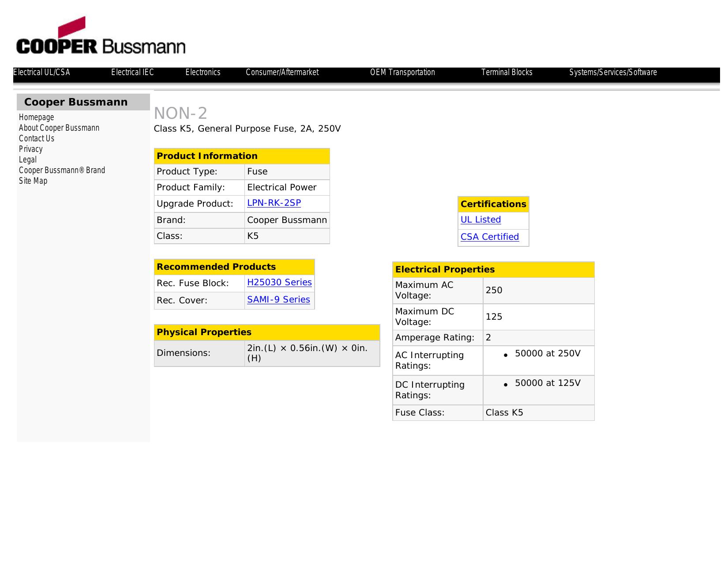This screenshot has width=728, height=563.
Task: Click the 'AC Interrupting Ratings:' label
Action: (x=430, y=361)
